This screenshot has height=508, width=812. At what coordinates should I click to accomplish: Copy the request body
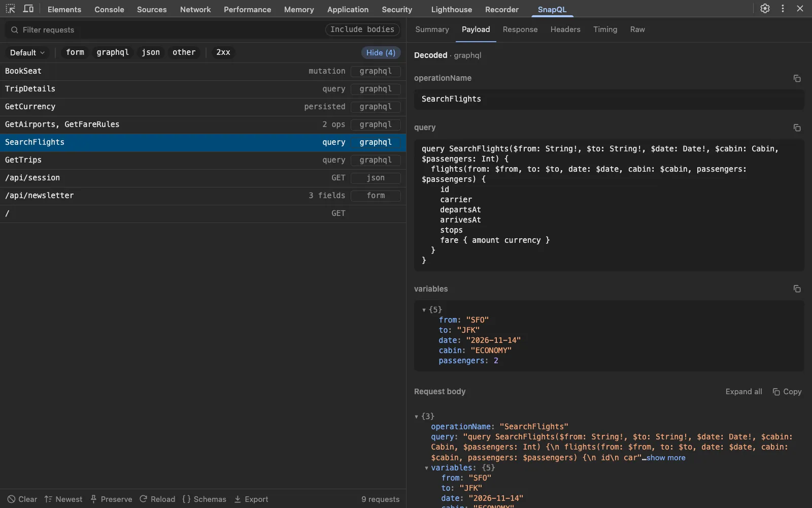click(x=787, y=392)
